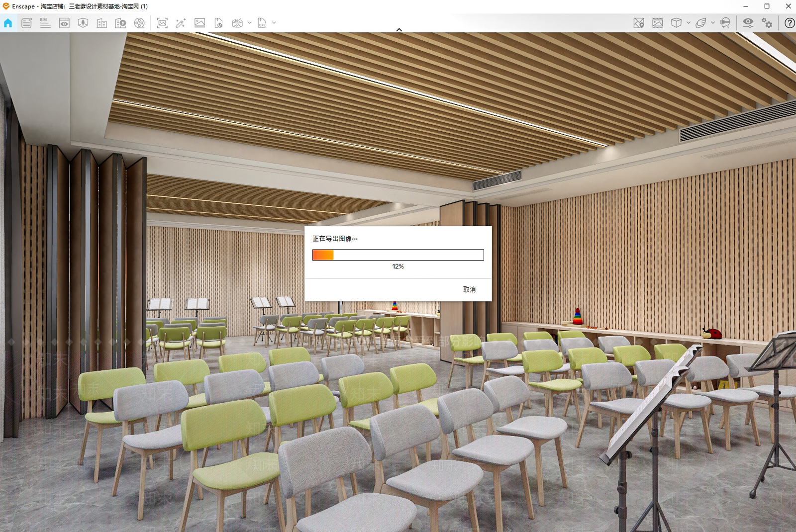This screenshot has width=796, height=532.
Task: Expand the projection cube dropdown arrow
Action: pyautogui.click(x=688, y=23)
